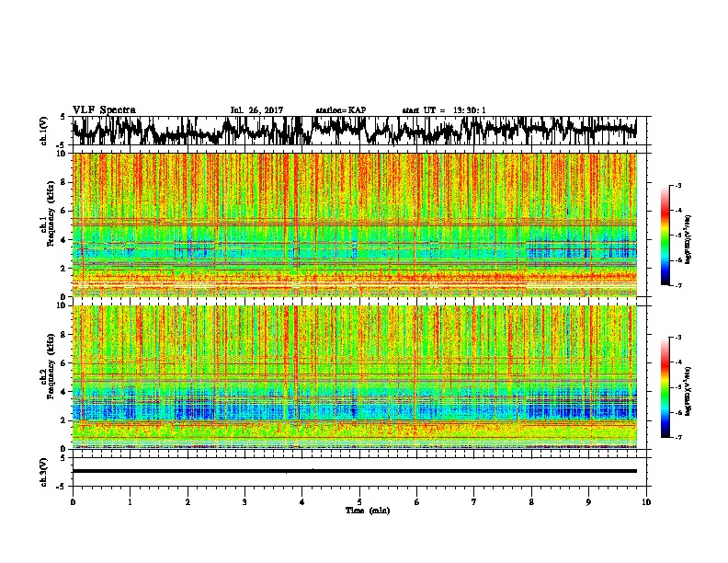Click the "-7" label on ch.1 colorbar
This screenshot has height=563, width=728.
pyautogui.click(x=677, y=285)
